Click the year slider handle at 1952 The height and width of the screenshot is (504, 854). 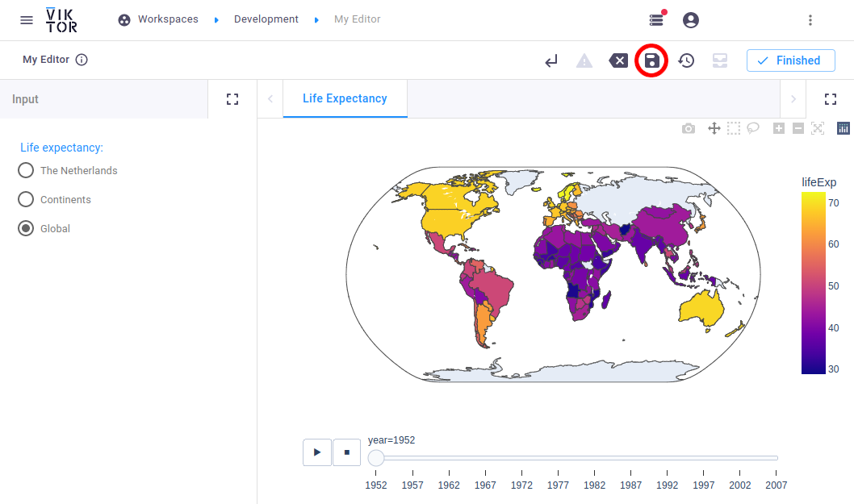[376, 458]
